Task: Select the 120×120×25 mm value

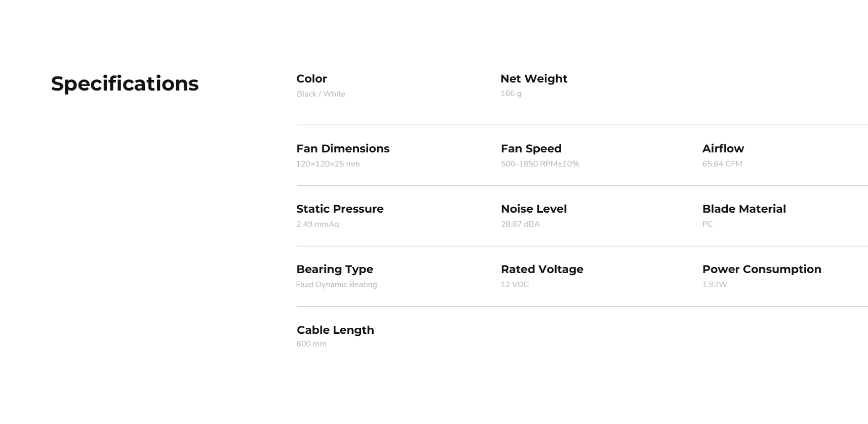Action: tap(328, 164)
